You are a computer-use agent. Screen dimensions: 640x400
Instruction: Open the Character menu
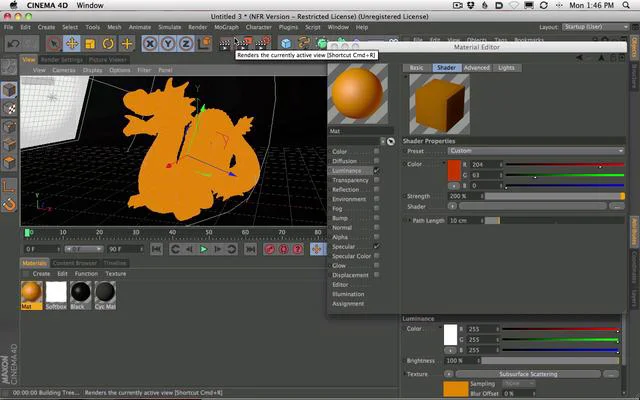pos(259,27)
